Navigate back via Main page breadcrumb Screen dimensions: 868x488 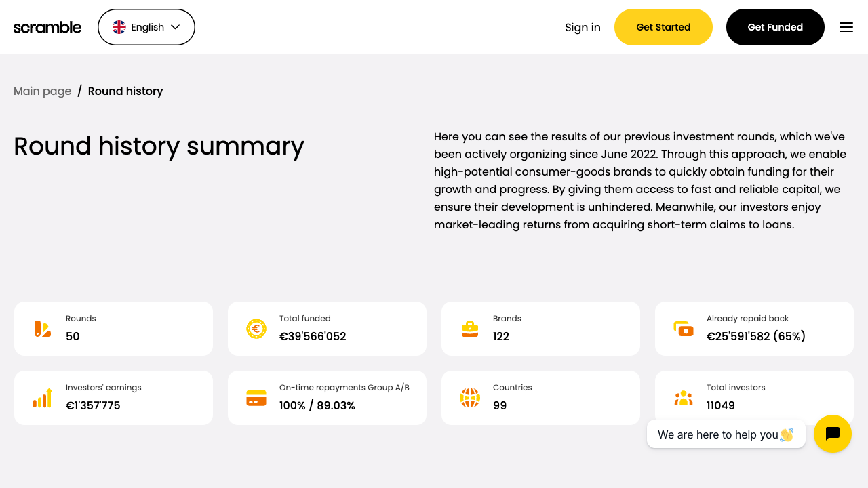(42, 91)
